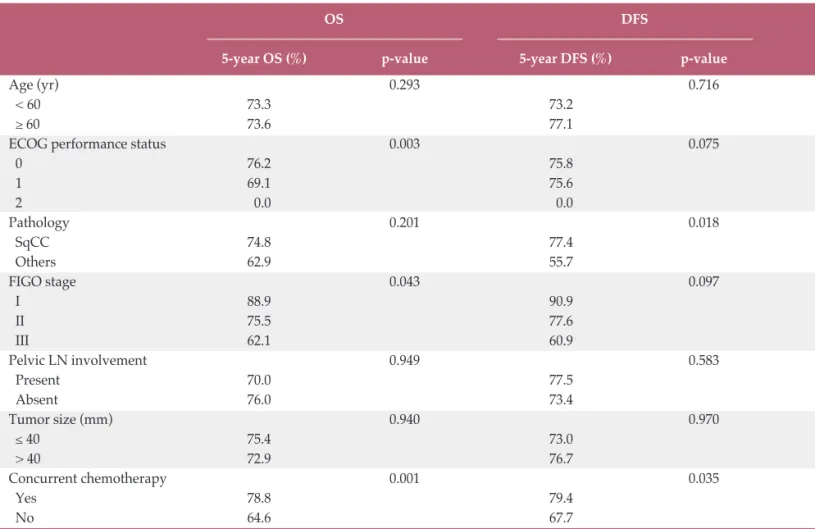Click the OS column group header

[334, 19]
